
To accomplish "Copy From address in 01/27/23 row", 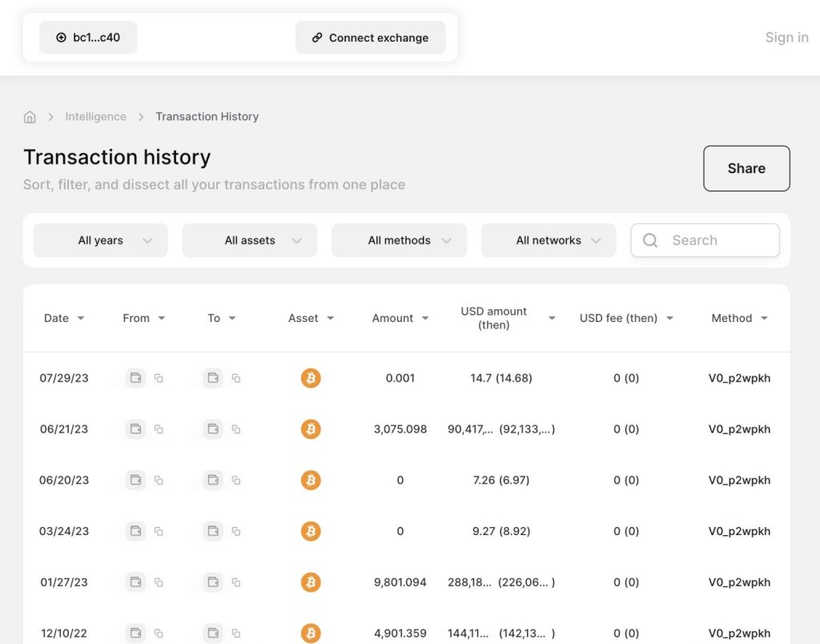I will 159,582.
